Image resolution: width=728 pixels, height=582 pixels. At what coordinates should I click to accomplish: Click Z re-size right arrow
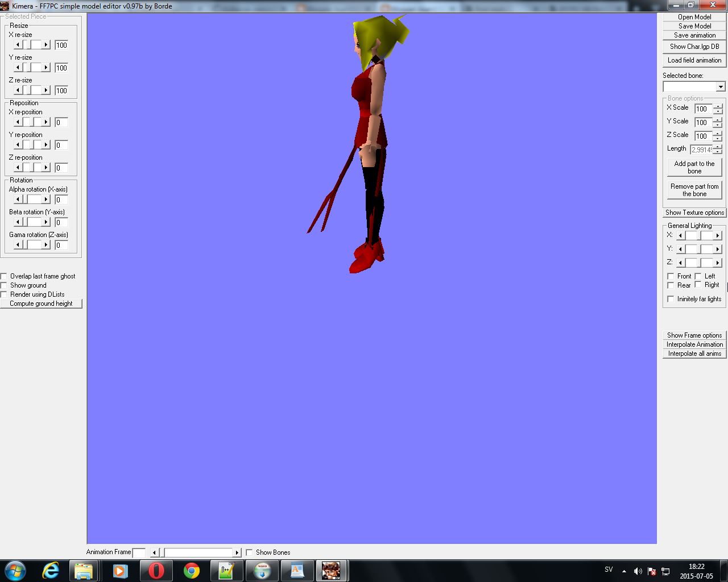click(46, 90)
